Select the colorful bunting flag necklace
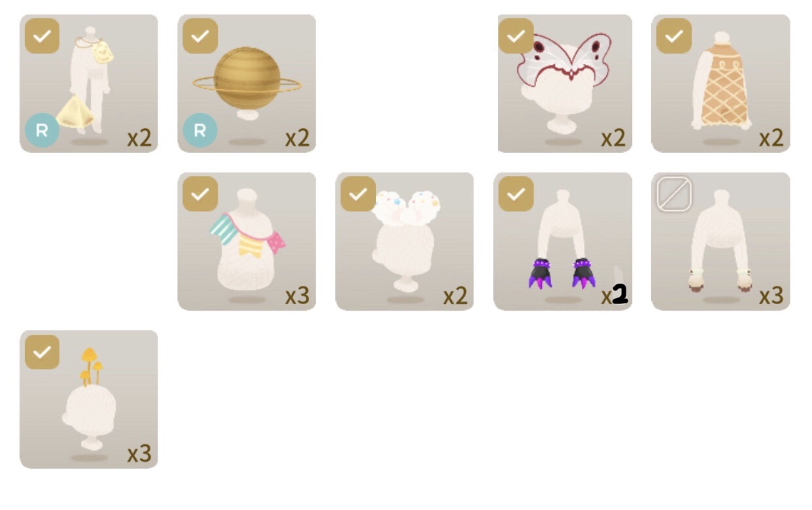Image resolution: width=812 pixels, height=510 pixels. [x=246, y=241]
